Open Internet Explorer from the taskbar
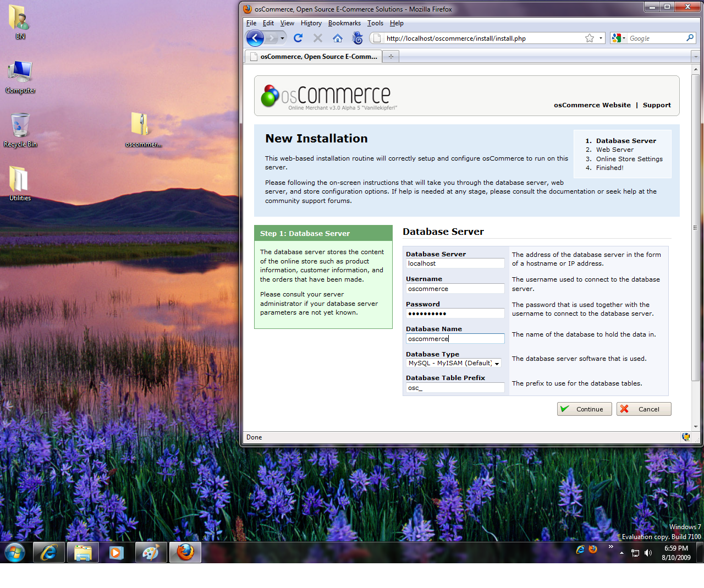Screen dimensions: 704x588 click(x=49, y=552)
